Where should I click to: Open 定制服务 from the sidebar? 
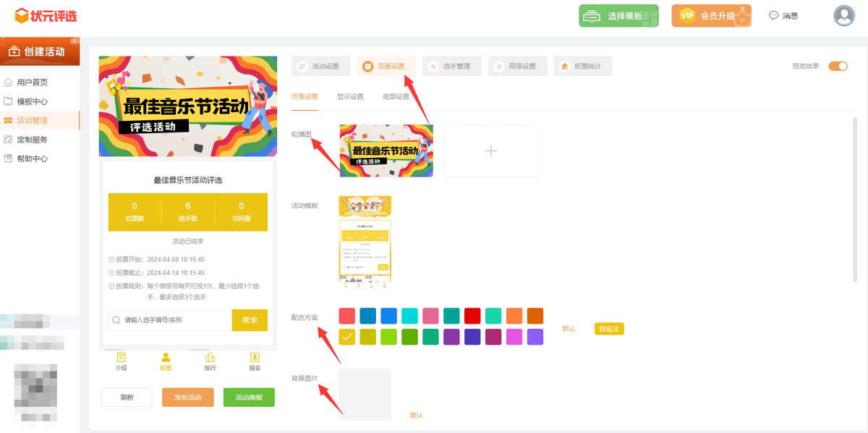coord(33,139)
